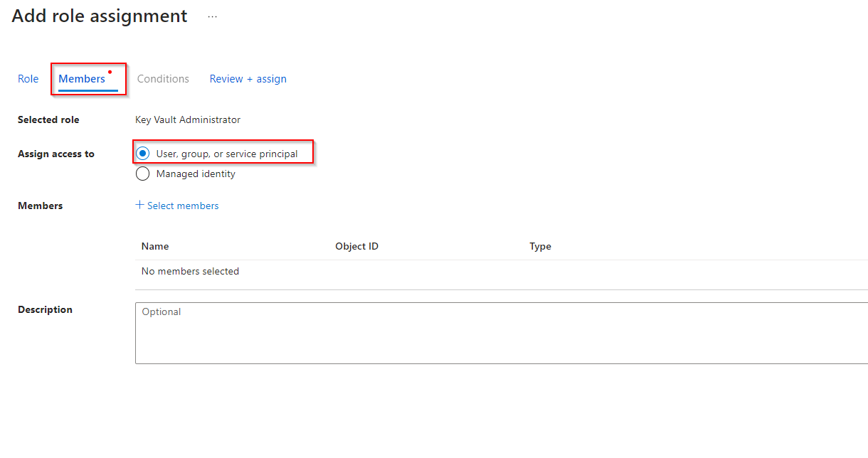The width and height of the screenshot is (868, 458).
Task: Open the Review + assign tab
Action: click(248, 79)
